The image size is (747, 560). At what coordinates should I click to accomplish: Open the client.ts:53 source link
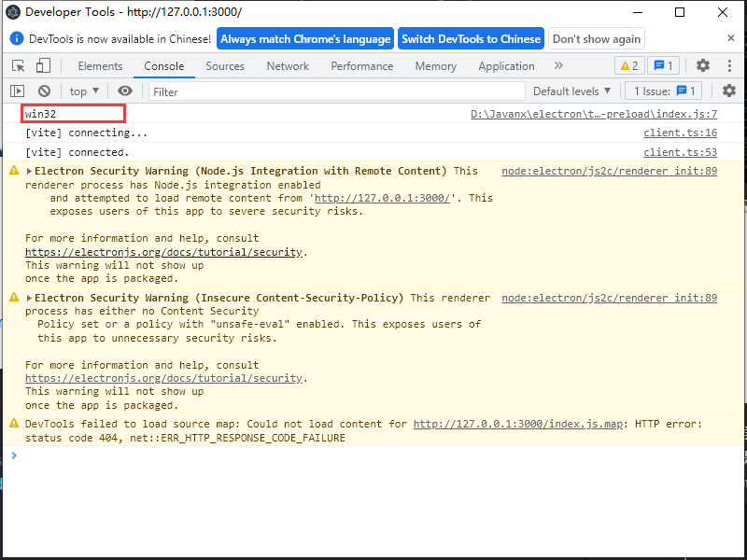(681, 152)
